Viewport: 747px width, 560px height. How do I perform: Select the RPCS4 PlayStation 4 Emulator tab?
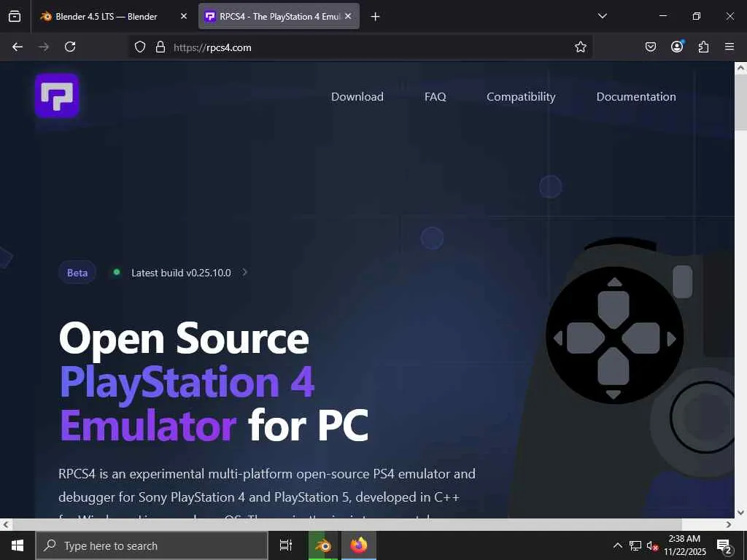click(x=279, y=16)
